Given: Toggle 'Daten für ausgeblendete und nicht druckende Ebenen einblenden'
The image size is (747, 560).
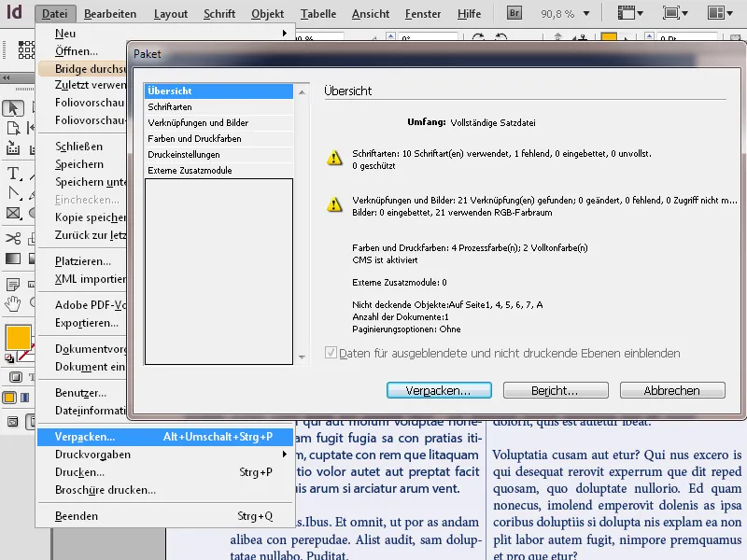Looking at the screenshot, I should [x=331, y=353].
